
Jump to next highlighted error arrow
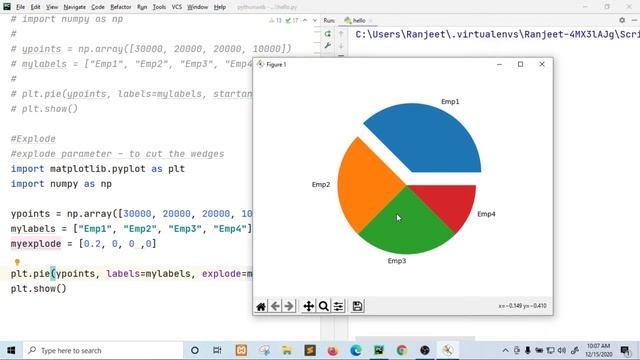pyautogui.click(x=315, y=20)
